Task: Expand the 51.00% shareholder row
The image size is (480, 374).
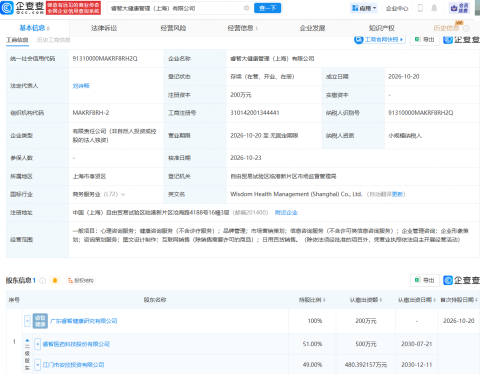Action: coord(38,344)
